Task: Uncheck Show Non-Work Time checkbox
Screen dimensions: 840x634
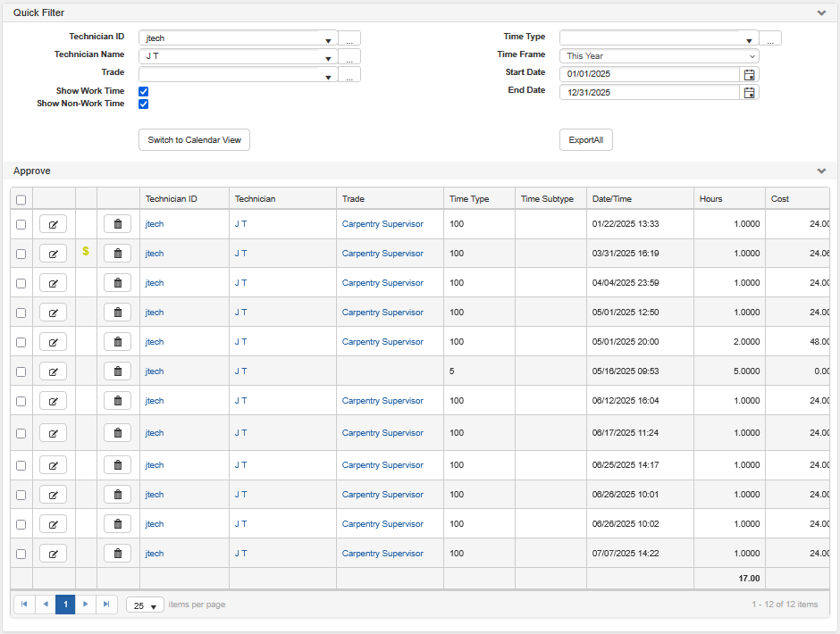Action: pyautogui.click(x=143, y=104)
